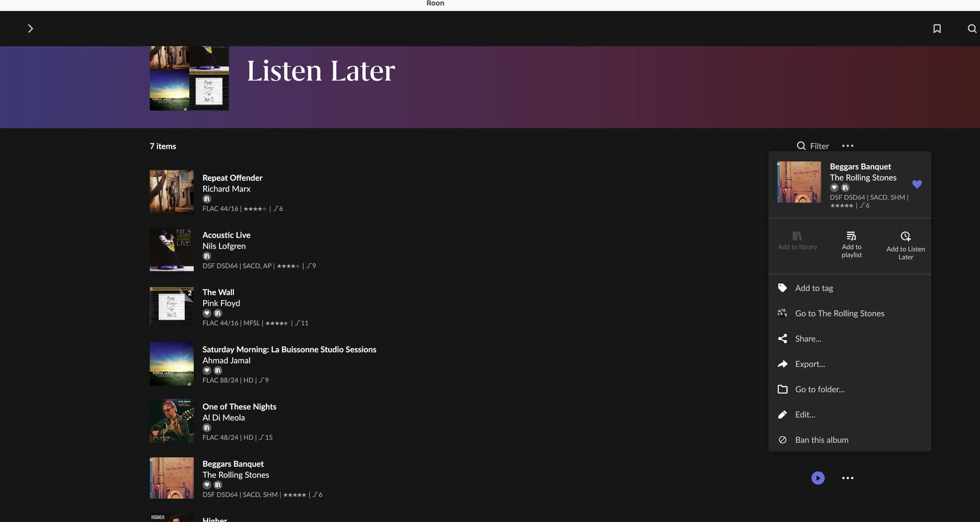
Task: Click the library badge under Richard Marx
Action: pos(207,199)
